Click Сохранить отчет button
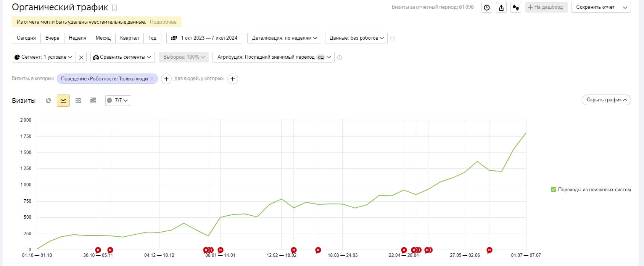Image resolution: width=644 pixels, height=266 pixels. click(x=595, y=7)
